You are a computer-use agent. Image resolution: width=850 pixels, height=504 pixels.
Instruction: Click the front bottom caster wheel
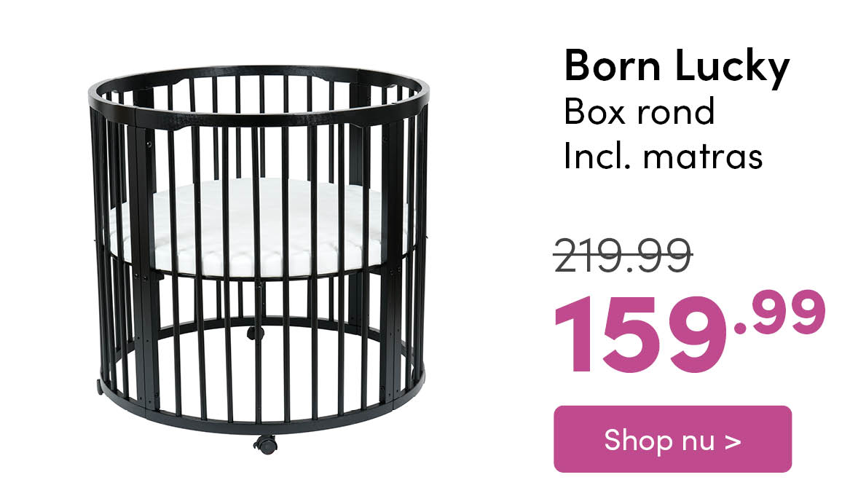pos(264,444)
